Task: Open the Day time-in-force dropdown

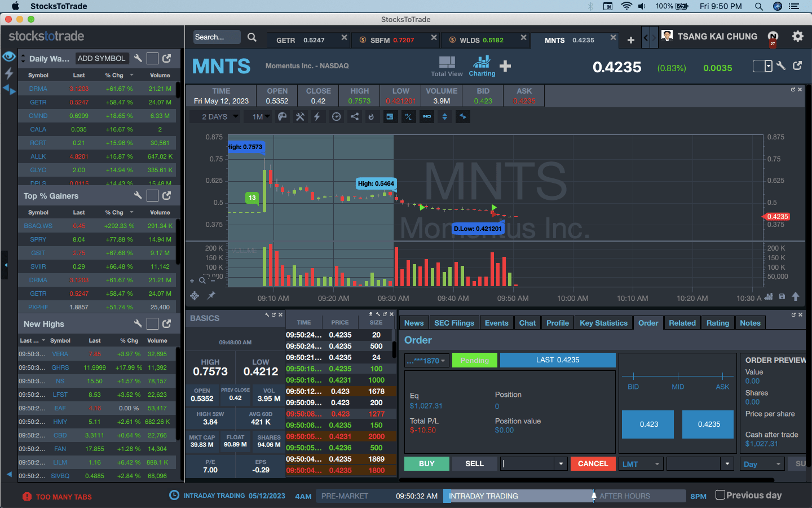Action: coord(762,464)
